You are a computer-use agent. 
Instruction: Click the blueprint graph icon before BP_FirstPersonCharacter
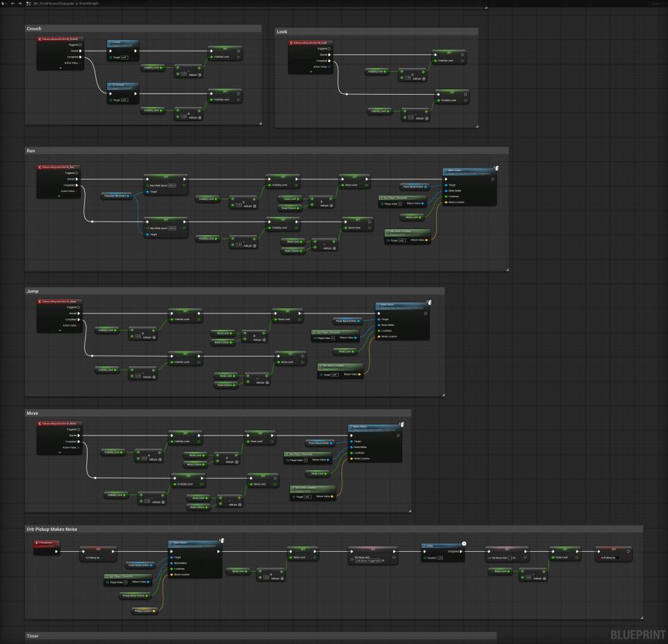pos(28,3)
